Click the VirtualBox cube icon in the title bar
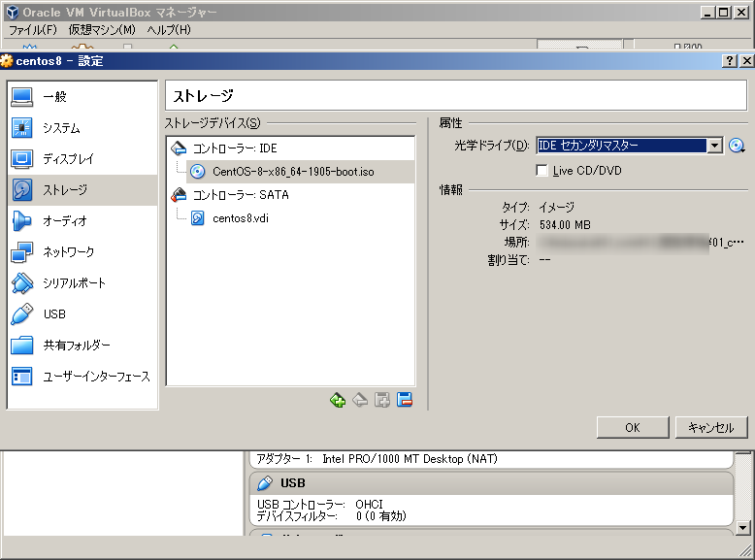Image resolution: width=755 pixels, height=560 pixels. pyautogui.click(x=13, y=12)
